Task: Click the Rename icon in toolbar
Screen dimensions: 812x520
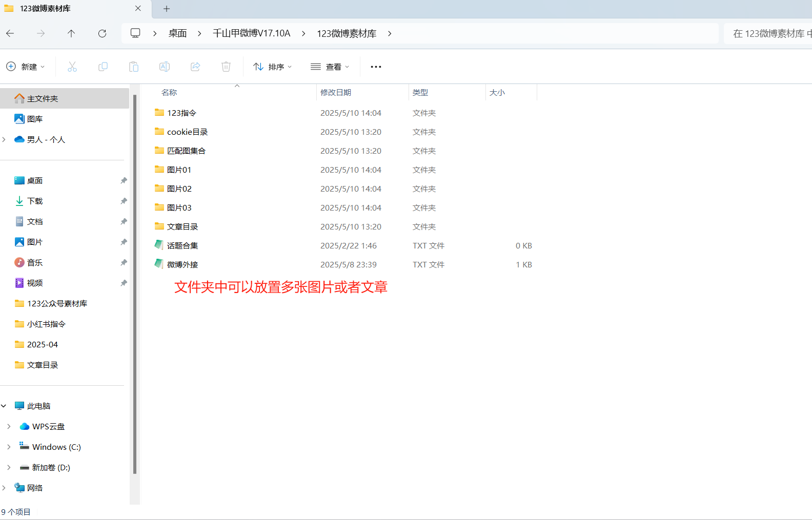Action: point(165,67)
